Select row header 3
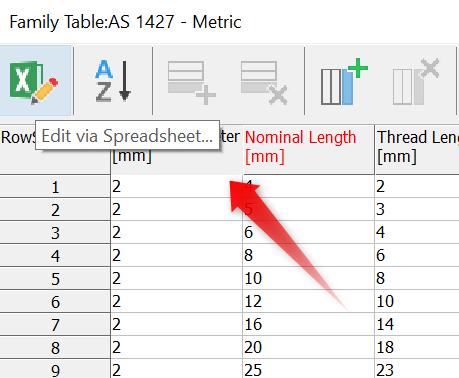The width and height of the screenshot is (459, 378). pos(55,233)
